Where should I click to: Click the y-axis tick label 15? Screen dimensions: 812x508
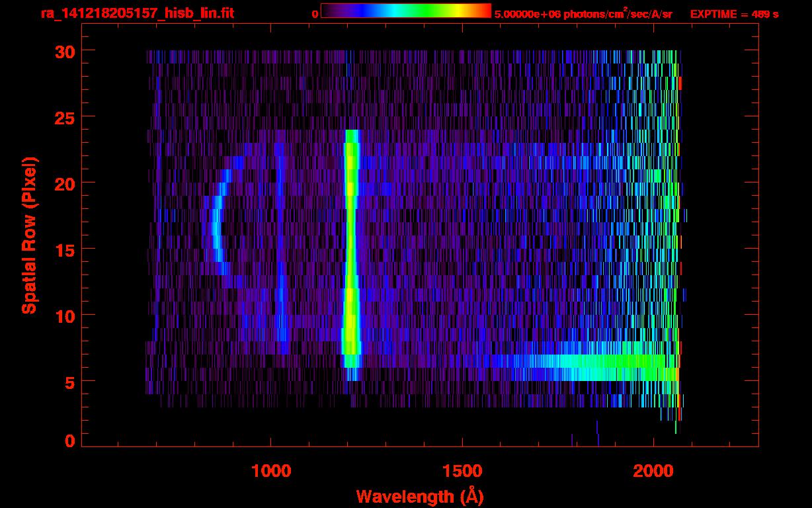pos(64,249)
